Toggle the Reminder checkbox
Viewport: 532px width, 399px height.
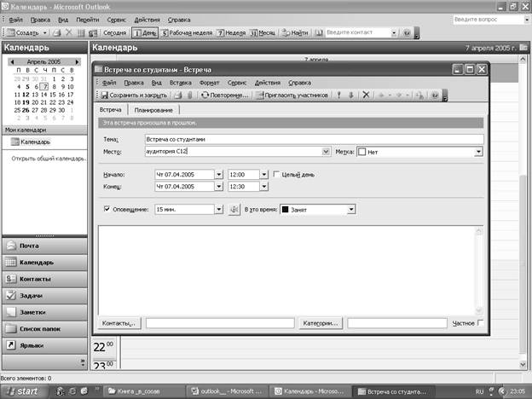click(x=107, y=209)
